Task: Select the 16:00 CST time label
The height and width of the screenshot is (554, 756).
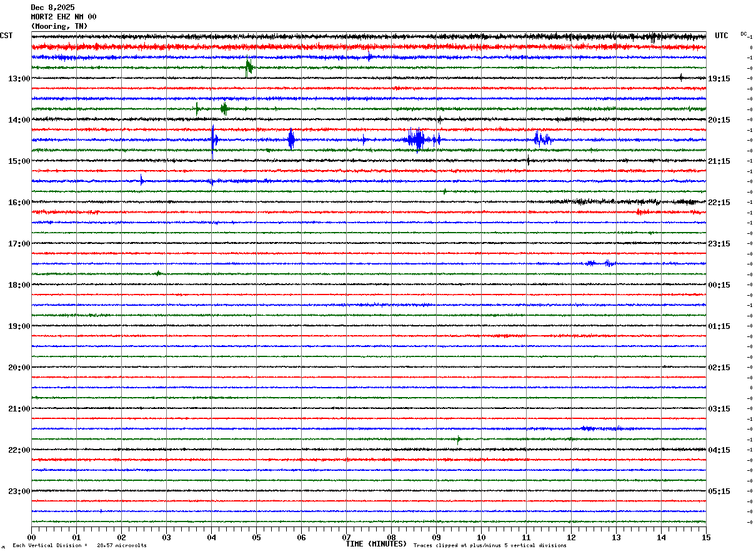Action: [x=19, y=203]
